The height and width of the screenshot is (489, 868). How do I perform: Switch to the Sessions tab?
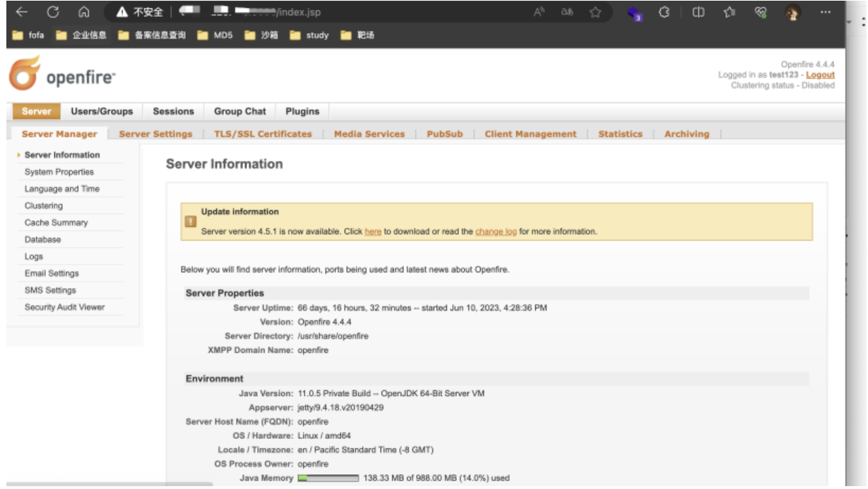tap(173, 111)
